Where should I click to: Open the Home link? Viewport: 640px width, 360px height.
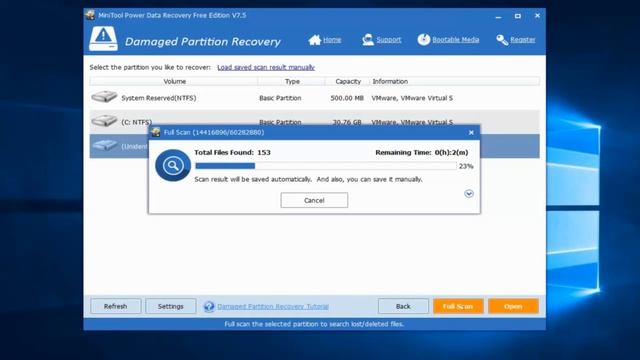pyautogui.click(x=332, y=40)
